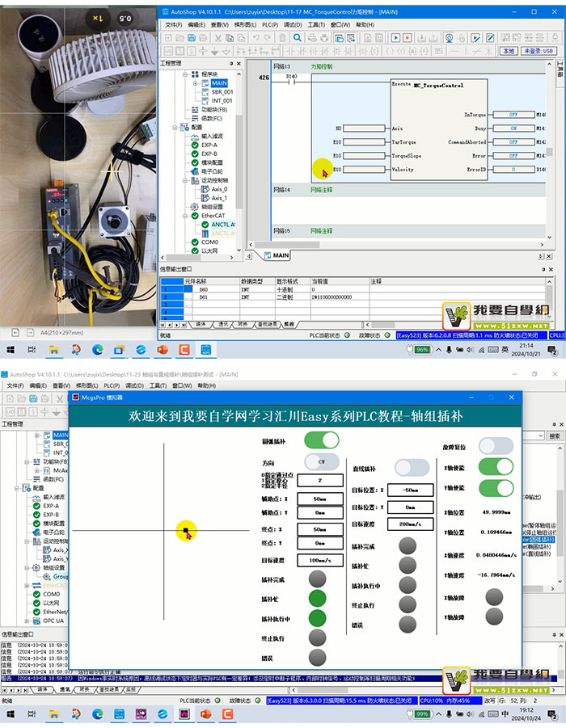Screen dimensions: 566x728
Task: Expand the McAx function block node
Action: click(x=36, y=470)
